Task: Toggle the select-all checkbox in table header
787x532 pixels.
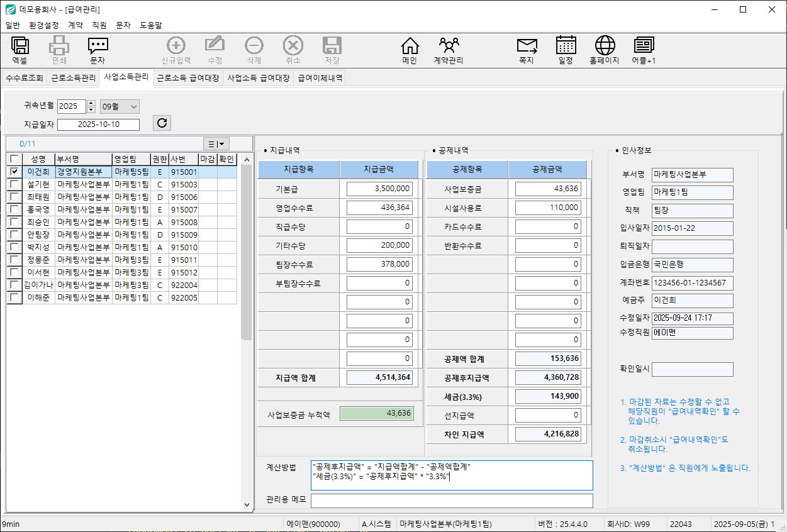Action: tap(14, 159)
